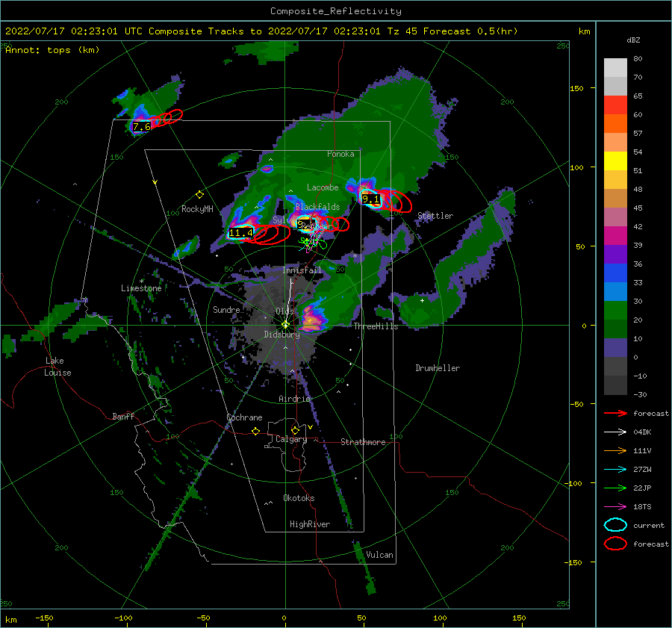Image resolution: width=672 pixels, height=628 pixels.
Task: Click the yellow diamond marker above Calgary
Action: [295, 430]
